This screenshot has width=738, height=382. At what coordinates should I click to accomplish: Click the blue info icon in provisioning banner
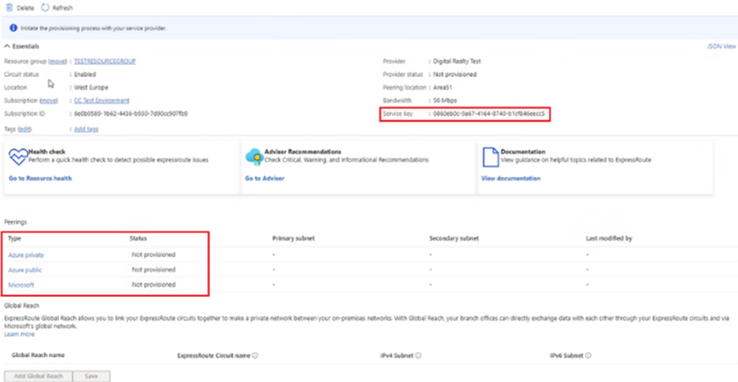tap(14, 28)
